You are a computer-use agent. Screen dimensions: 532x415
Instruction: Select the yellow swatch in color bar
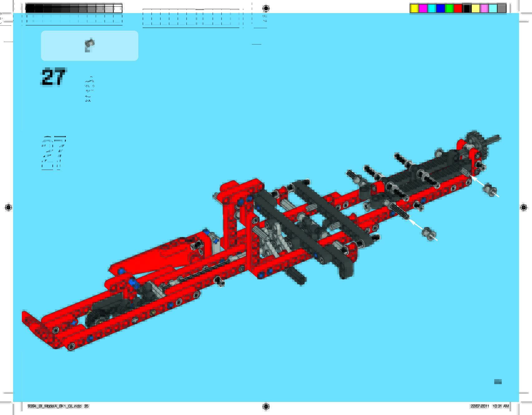[414, 8]
